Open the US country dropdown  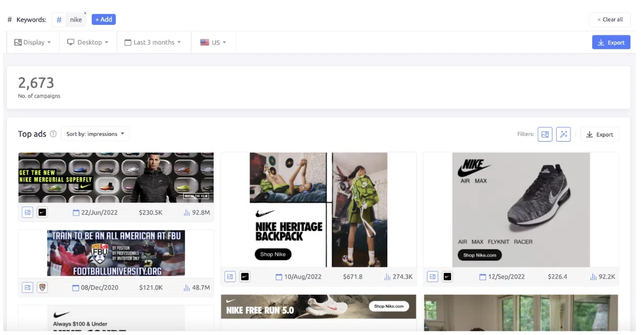213,42
